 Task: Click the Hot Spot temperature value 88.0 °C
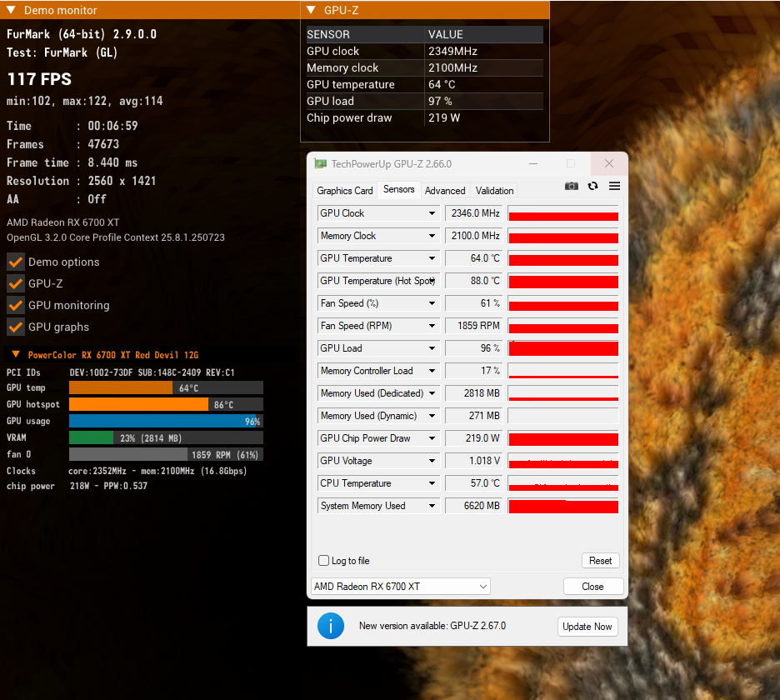[474, 281]
